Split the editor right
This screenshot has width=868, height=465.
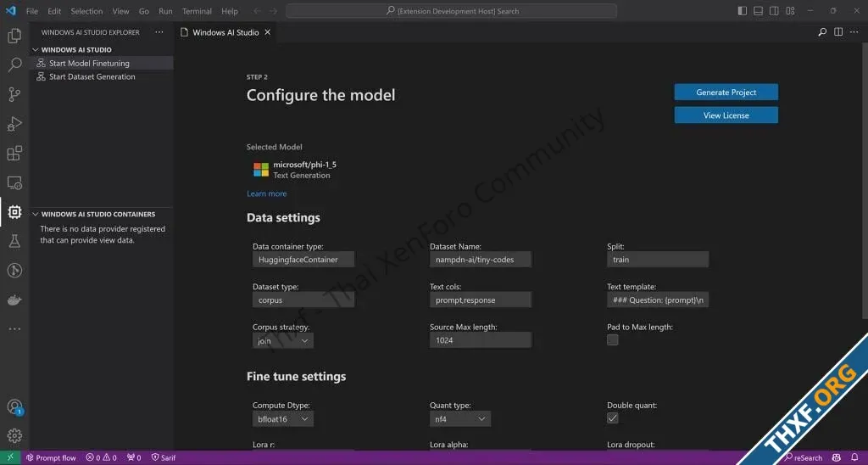coord(838,32)
